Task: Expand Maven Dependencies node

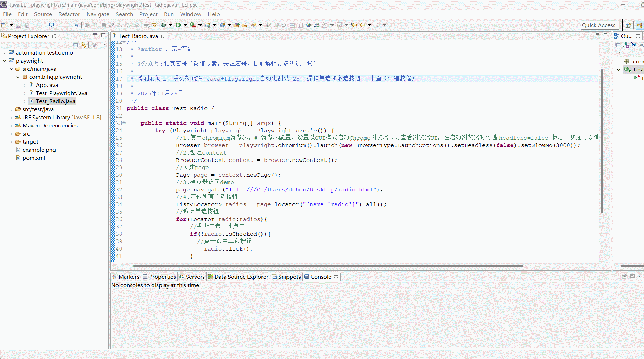Action: click(x=11, y=126)
